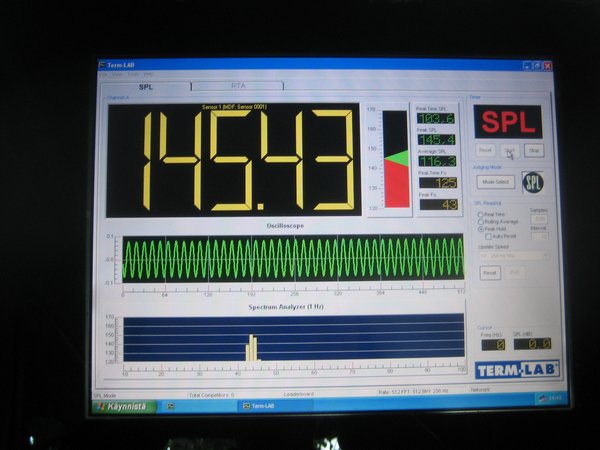Click the red SPL timer display
The height and width of the screenshot is (450, 600).
pyautogui.click(x=508, y=122)
